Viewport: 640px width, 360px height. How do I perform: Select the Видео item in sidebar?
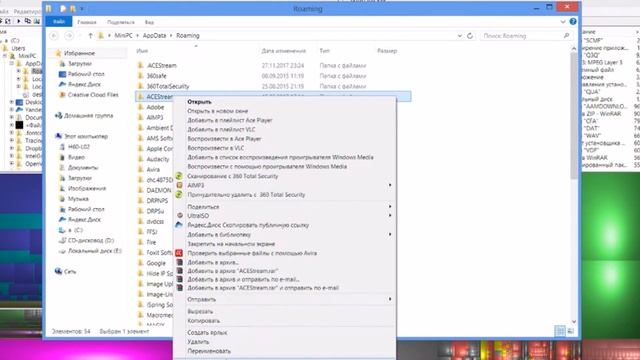(x=76, y=157)
